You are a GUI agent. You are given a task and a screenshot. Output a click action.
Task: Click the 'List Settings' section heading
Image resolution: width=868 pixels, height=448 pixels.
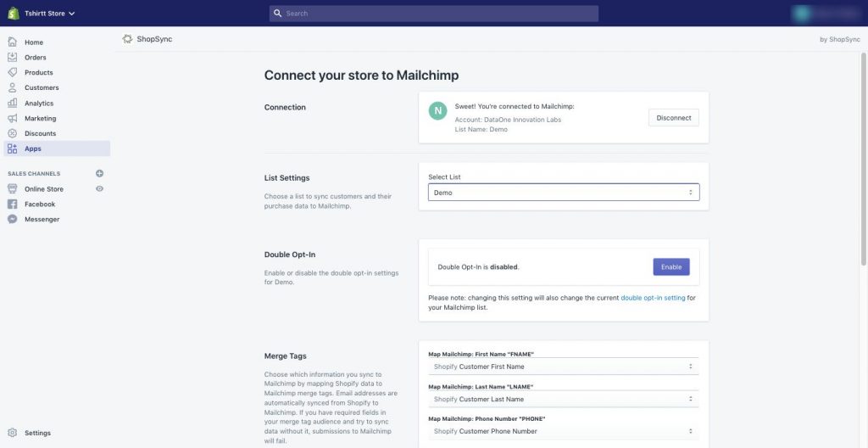pyautogui.click(x=287, y=178)
